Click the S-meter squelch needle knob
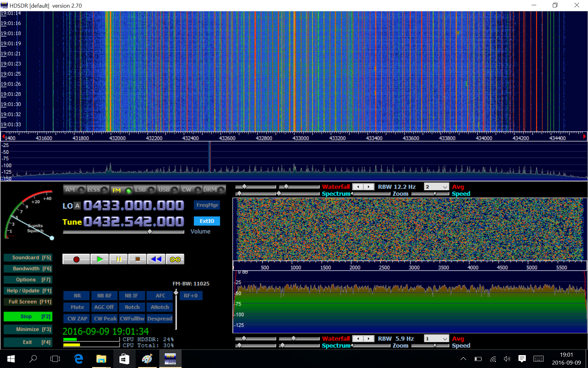 coord(52,238)
